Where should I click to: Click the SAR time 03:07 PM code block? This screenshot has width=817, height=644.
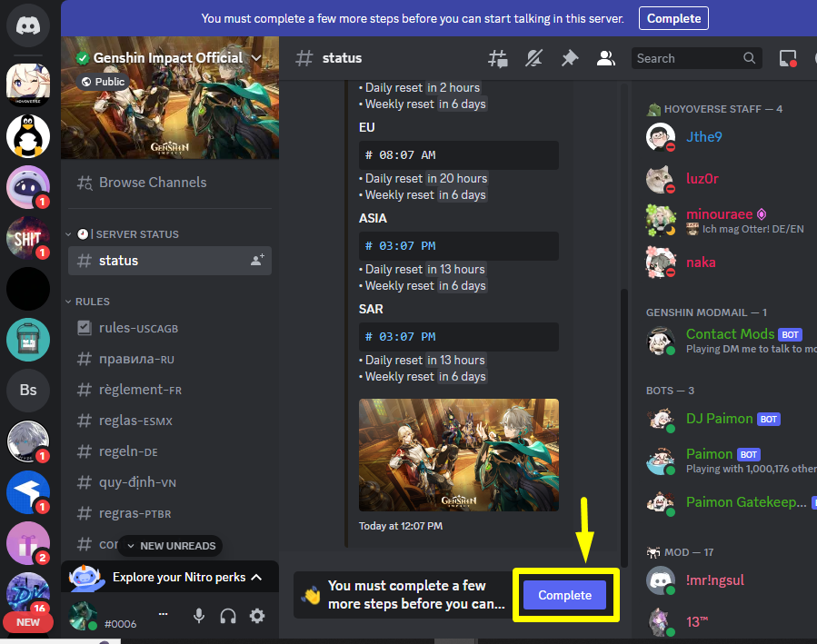pyautogui.click(x=459, y=337)
